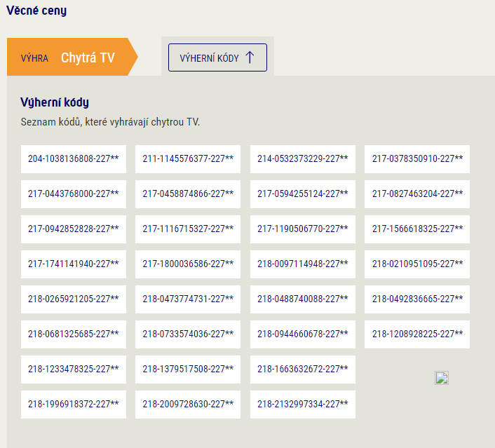
Task: Select code 211-1145576377-227**
Action: click(x=188, y=159)
